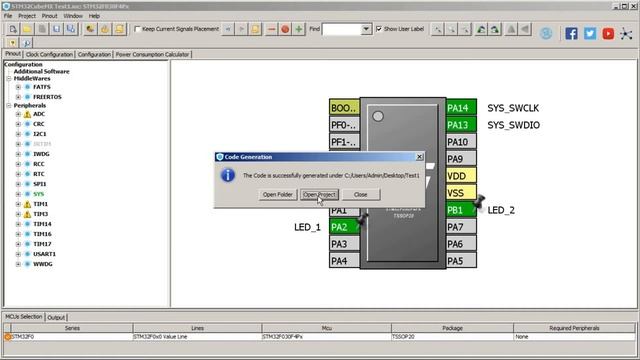Click the Undo arrow in the toolbar

[228, 29]
